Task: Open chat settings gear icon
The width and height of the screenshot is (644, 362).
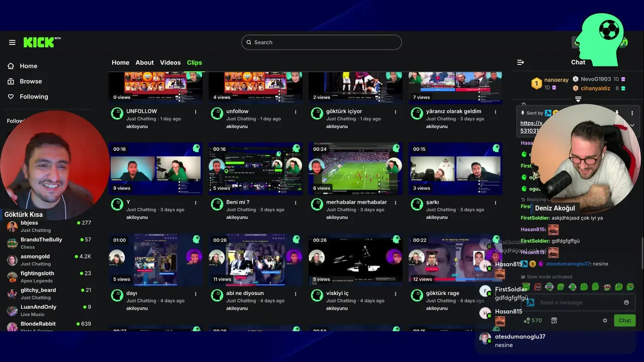Action: click(x=605, y=320)
